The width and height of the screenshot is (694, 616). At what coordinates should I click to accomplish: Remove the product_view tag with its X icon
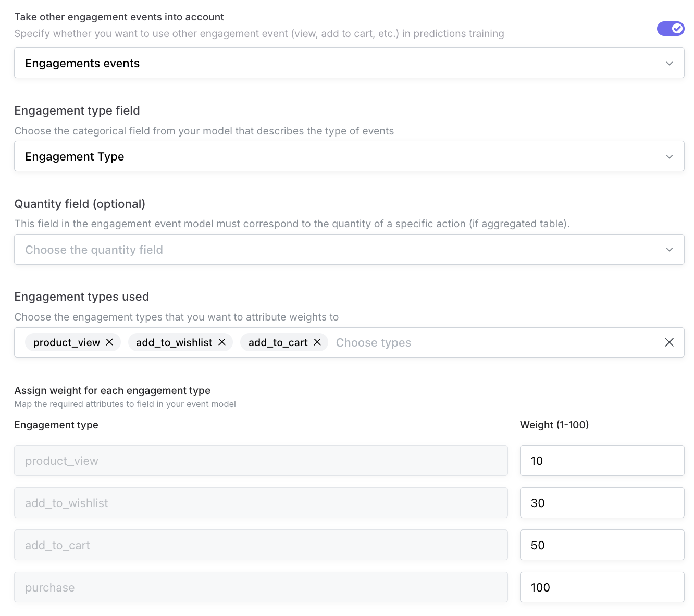[x=109, y=342]
